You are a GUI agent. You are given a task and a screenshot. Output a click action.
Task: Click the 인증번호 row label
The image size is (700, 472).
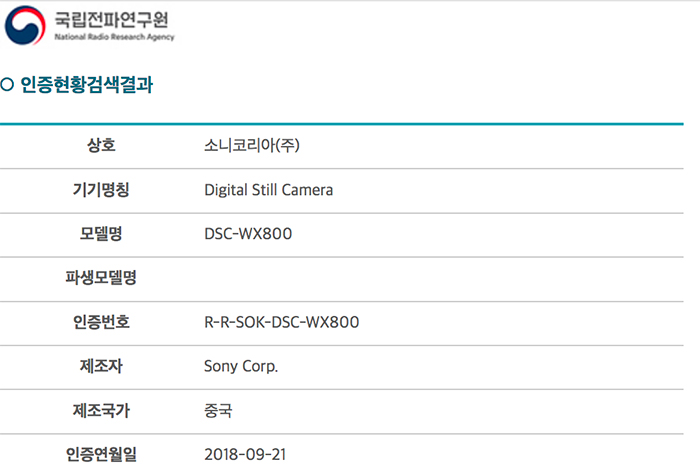tap(101, 322)
